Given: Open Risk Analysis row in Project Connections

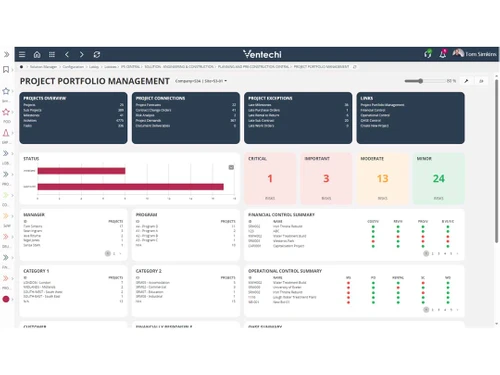Looking at the screenshot, I should tap(186, 115).
